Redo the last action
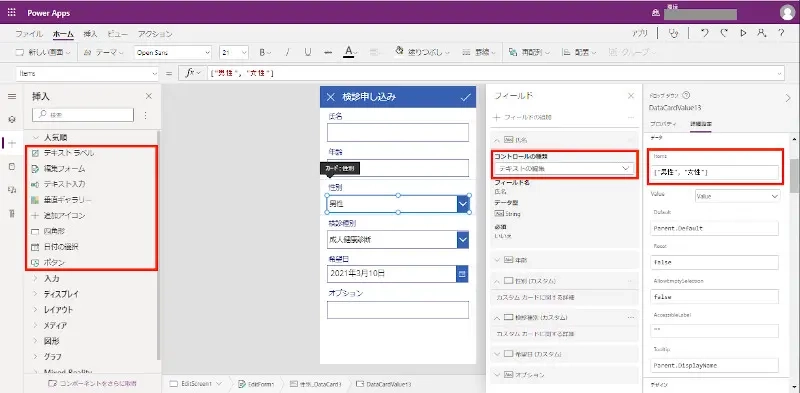 (x=723, y=34)
